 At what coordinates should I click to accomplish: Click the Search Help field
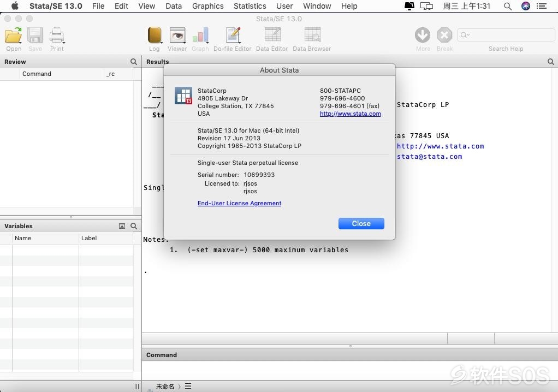pos(506,35)
